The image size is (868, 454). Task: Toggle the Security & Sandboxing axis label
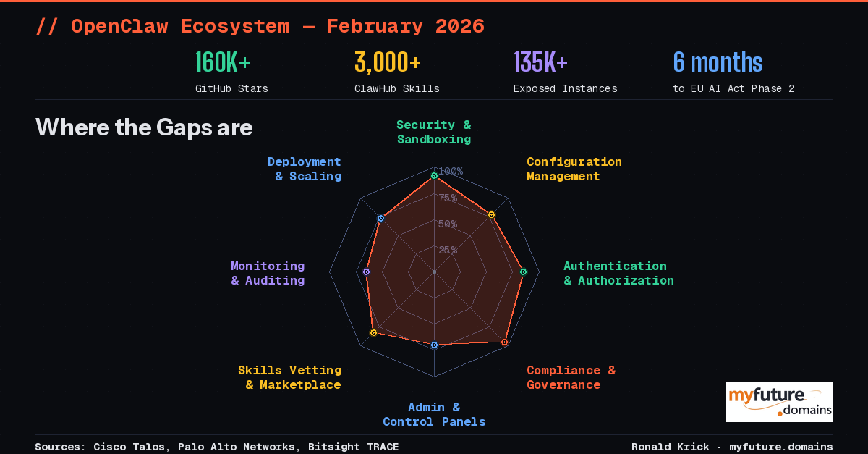click(x=434, y=132)
